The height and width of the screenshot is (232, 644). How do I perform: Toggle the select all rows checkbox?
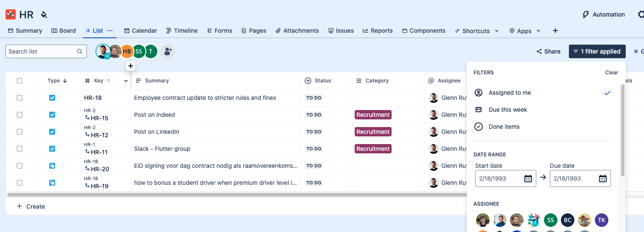pos(20,81)
